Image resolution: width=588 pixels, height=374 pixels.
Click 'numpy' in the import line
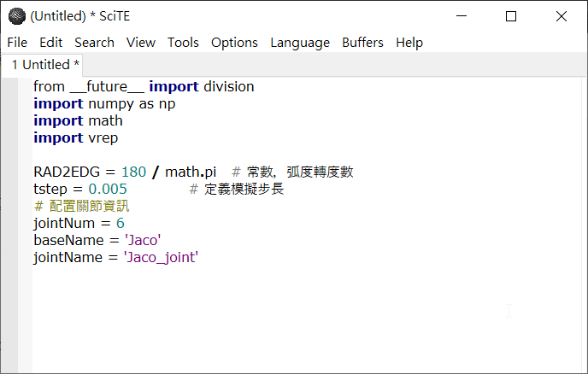coord(111,104)
